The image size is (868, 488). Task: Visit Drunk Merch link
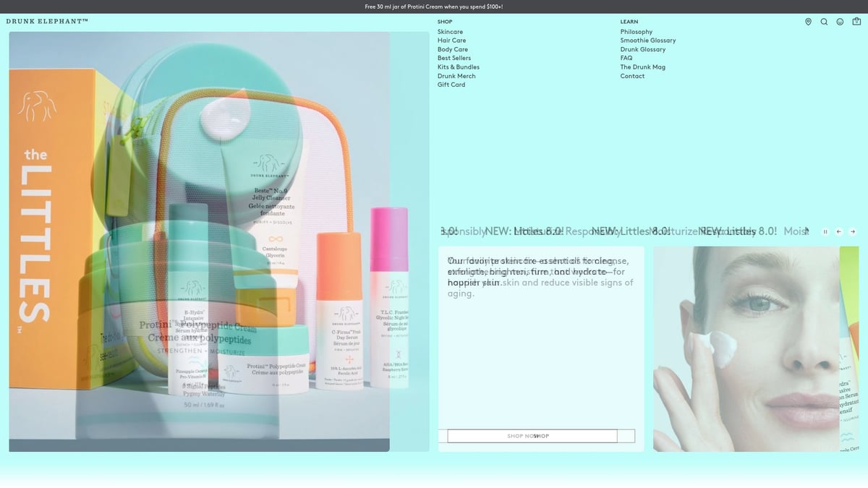point(456,76)
